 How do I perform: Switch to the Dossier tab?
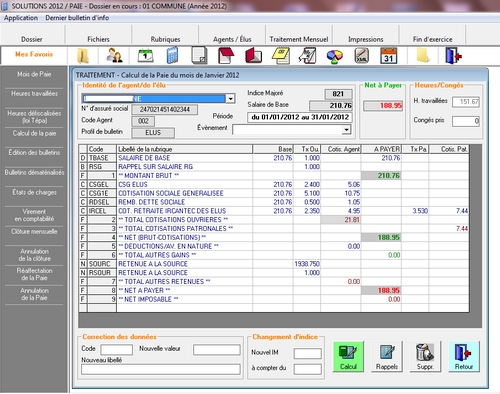coord(32,39)
